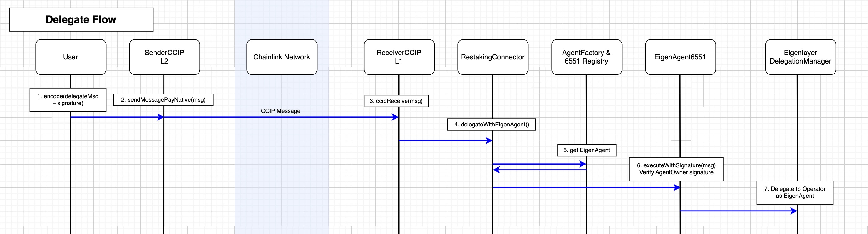Click the '1. encode(delegateMsg + signature)' label

(x=68, y=100)
